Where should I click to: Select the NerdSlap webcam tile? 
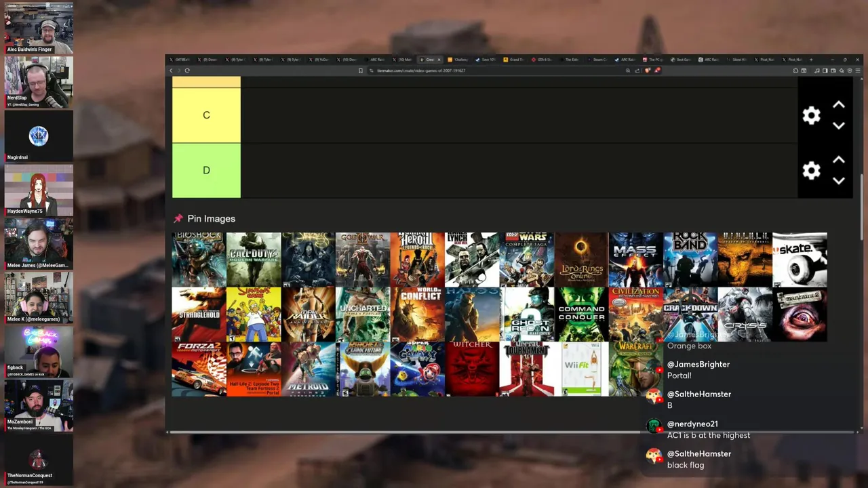pos(39,82)
